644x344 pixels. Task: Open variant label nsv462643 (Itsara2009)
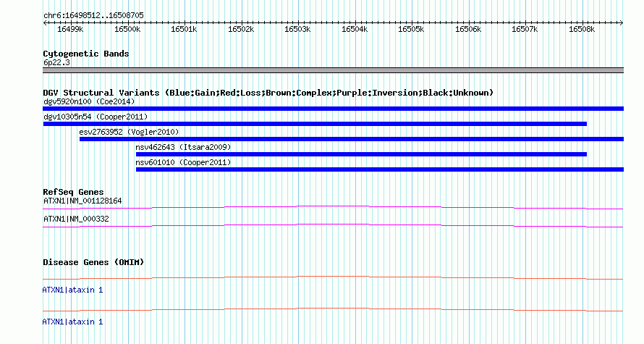point(183,147)
